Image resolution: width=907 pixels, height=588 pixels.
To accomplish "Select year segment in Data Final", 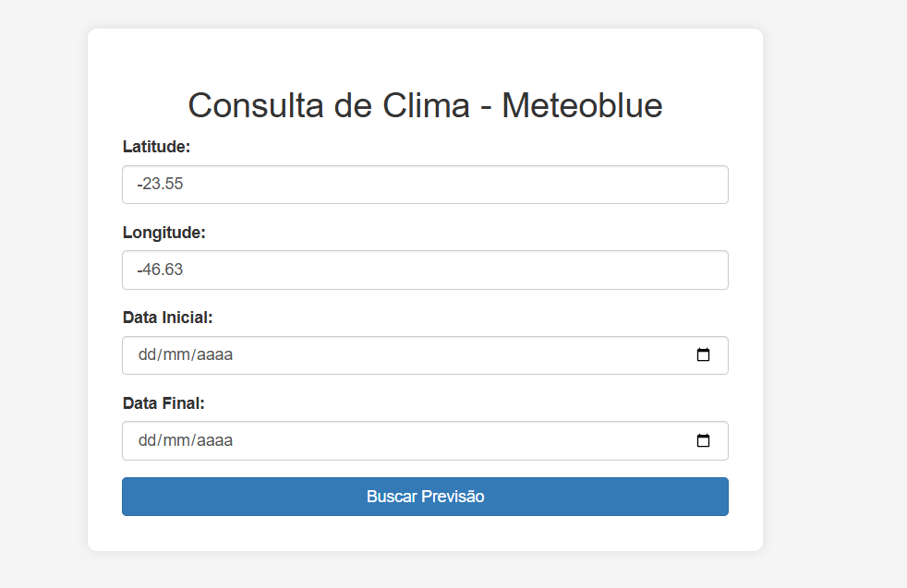I will click(214, 440).
